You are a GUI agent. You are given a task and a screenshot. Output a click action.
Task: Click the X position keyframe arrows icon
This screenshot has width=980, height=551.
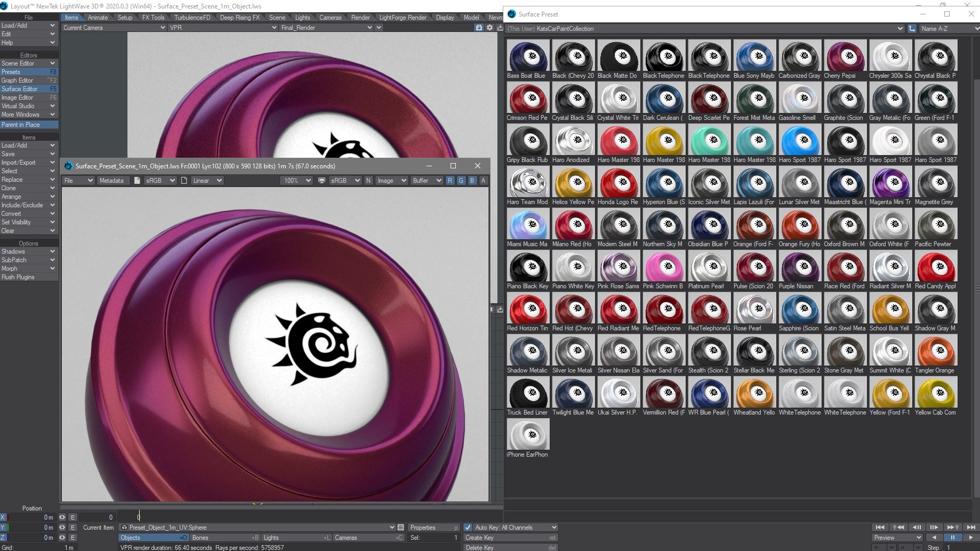click(x=62, y=517)
